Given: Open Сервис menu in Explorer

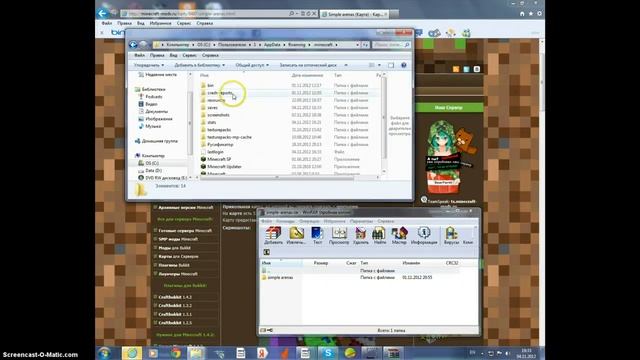Looking at the screenshot, I should coord(189,55).
